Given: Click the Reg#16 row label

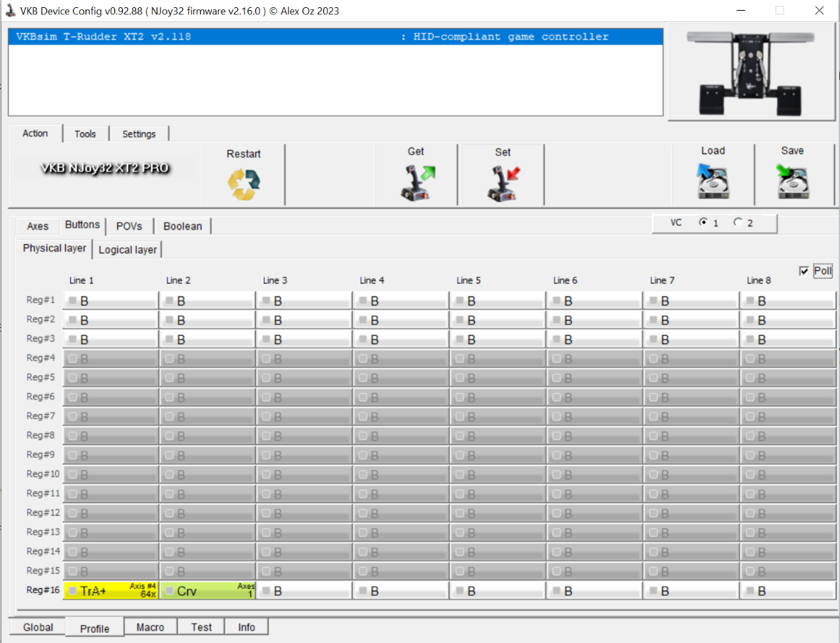Looking at the screenshot, I should [x=43, y=590].
